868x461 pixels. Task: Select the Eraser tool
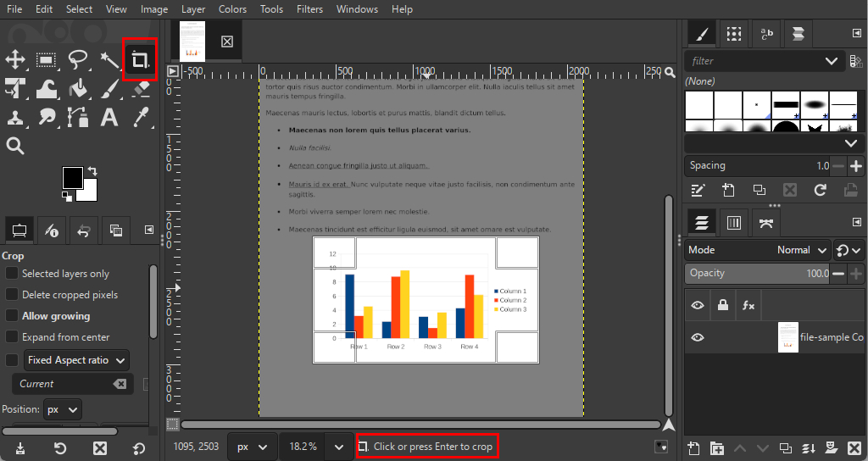pos(142,88)
